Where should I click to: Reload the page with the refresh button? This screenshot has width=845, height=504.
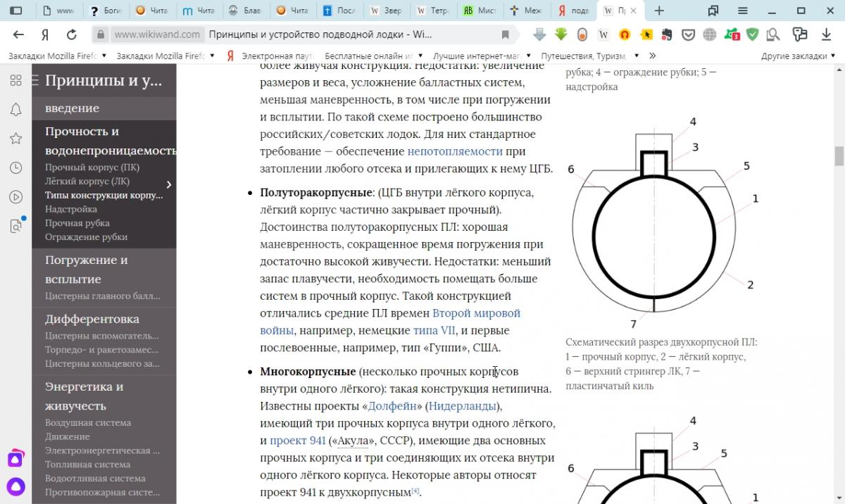tap(71, 34)
